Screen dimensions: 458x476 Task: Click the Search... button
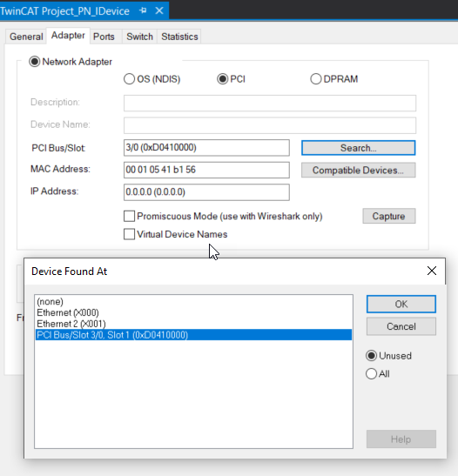tap(359, 148)
